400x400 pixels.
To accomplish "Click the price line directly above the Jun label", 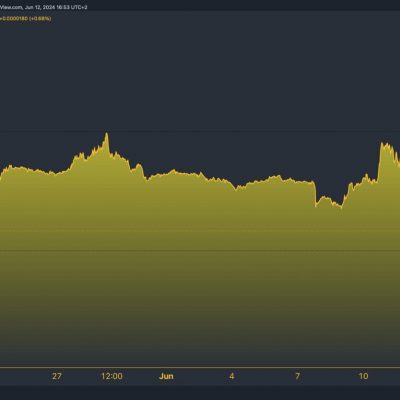I will 166,173.
